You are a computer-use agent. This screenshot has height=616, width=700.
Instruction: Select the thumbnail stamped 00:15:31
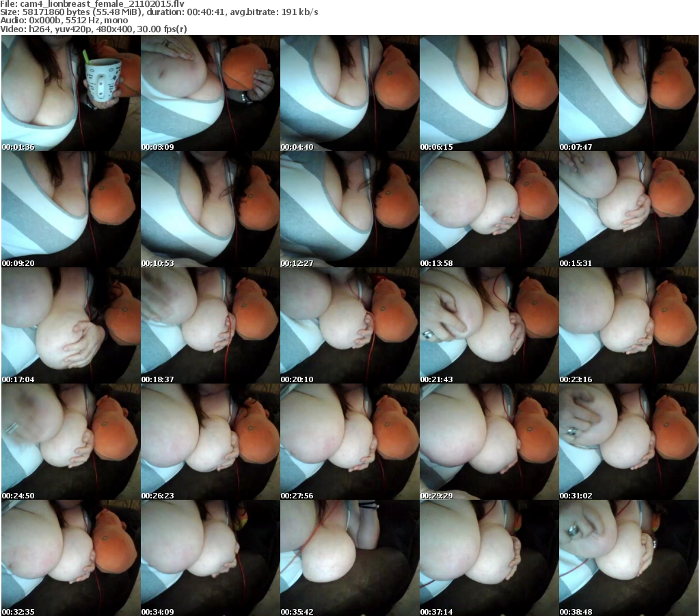coord(629,209)
